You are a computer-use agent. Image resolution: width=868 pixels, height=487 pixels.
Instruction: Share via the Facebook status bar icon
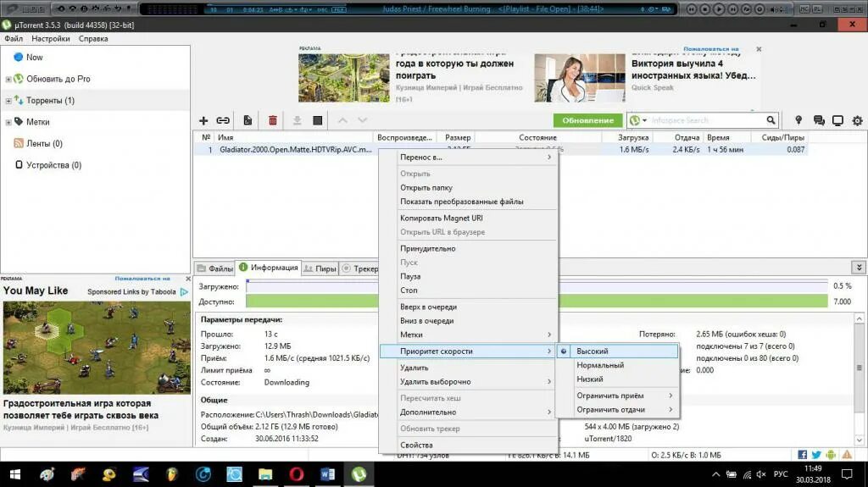802,455
